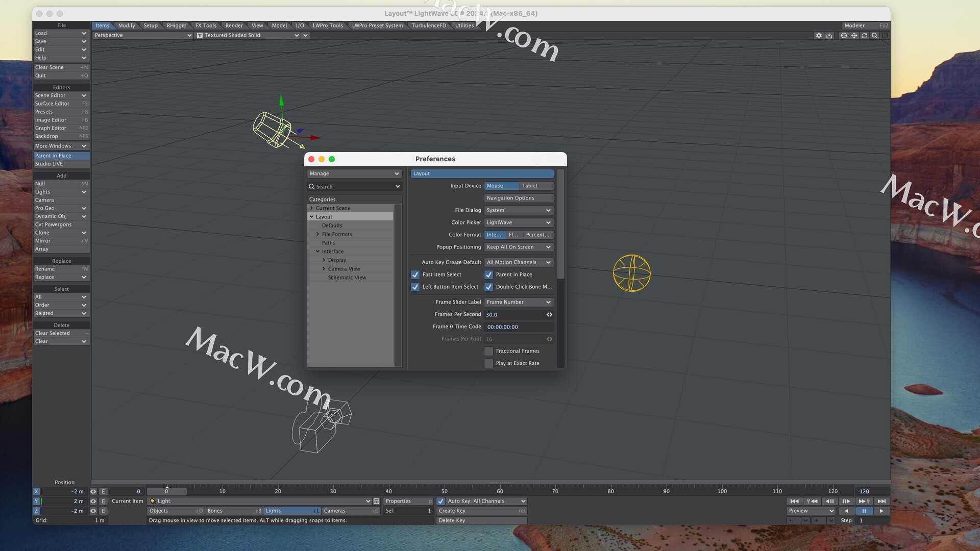
Task: Click the viewport zoom magnifier icon
Action: [874, 36]
